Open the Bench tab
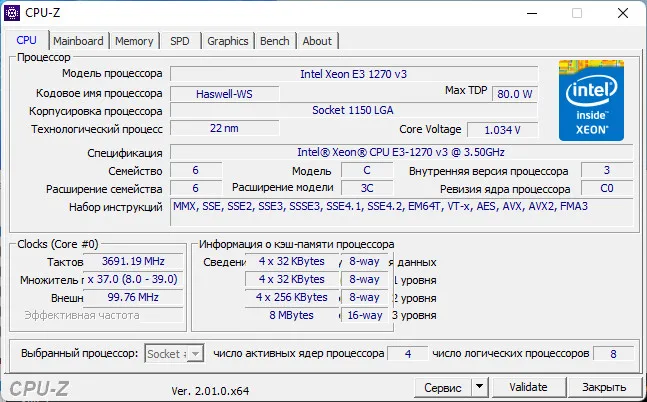This screenshot has height=402, width=647. (x=274, y=41)
